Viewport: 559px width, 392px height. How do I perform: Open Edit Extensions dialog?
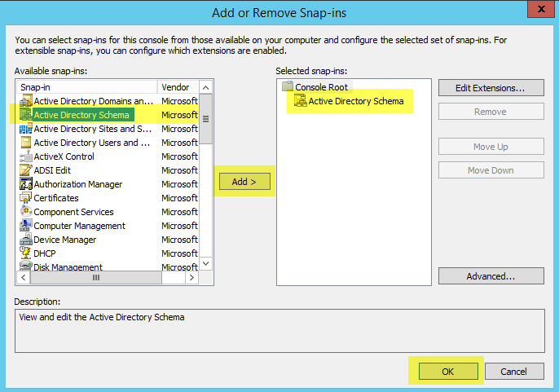click(491, 87)
